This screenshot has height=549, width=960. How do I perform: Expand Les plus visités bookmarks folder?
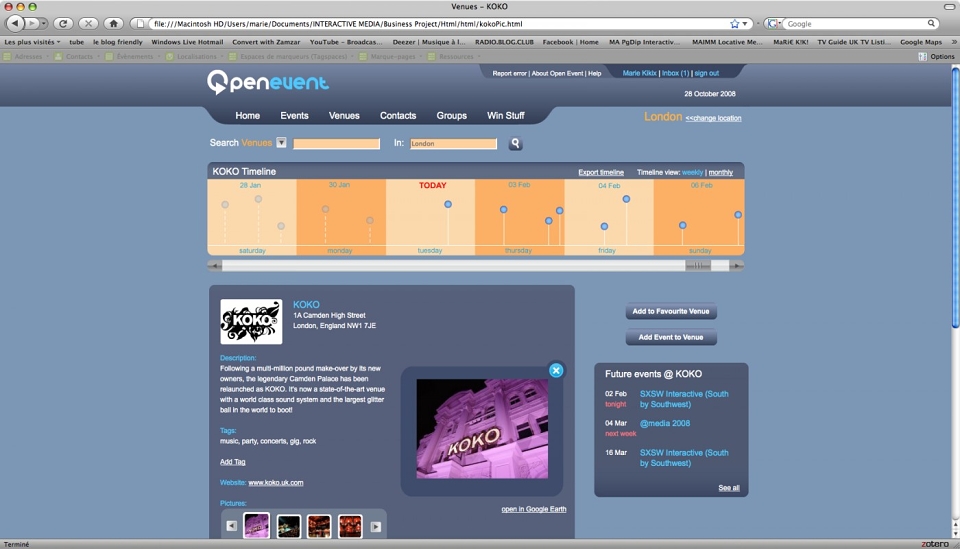click(32, 42)
